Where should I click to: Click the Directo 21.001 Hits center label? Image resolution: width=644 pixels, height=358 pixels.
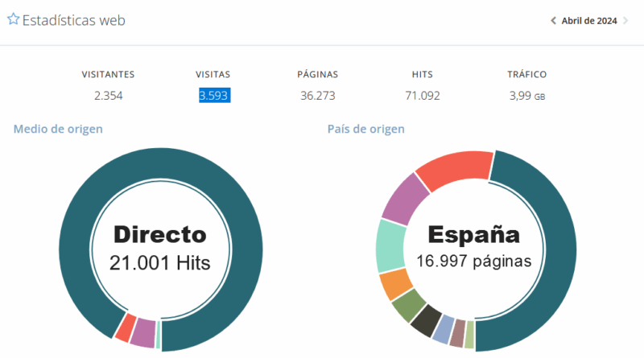tap(160, 248)
